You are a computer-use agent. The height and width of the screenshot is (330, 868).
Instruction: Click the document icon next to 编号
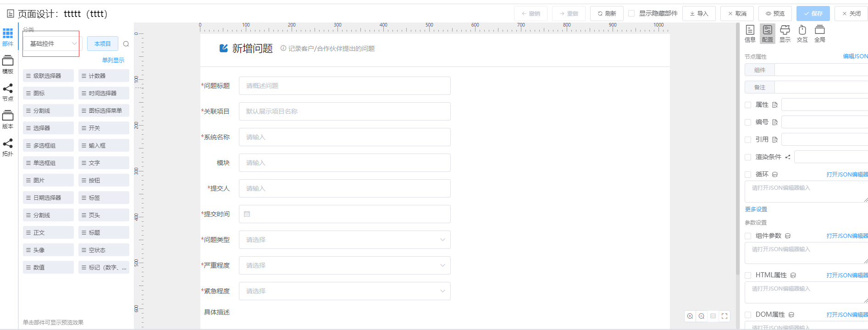point(775,122)
